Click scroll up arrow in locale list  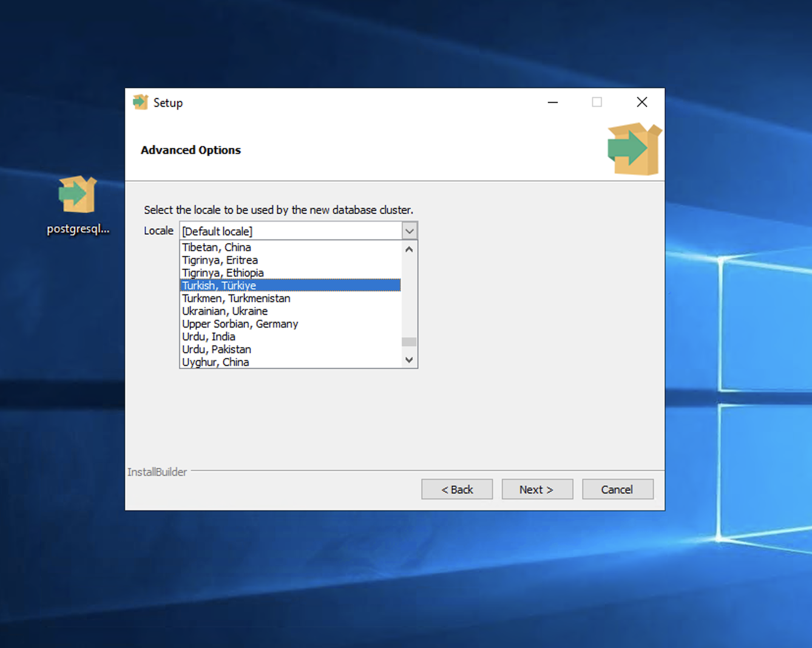tap(409, 249)
